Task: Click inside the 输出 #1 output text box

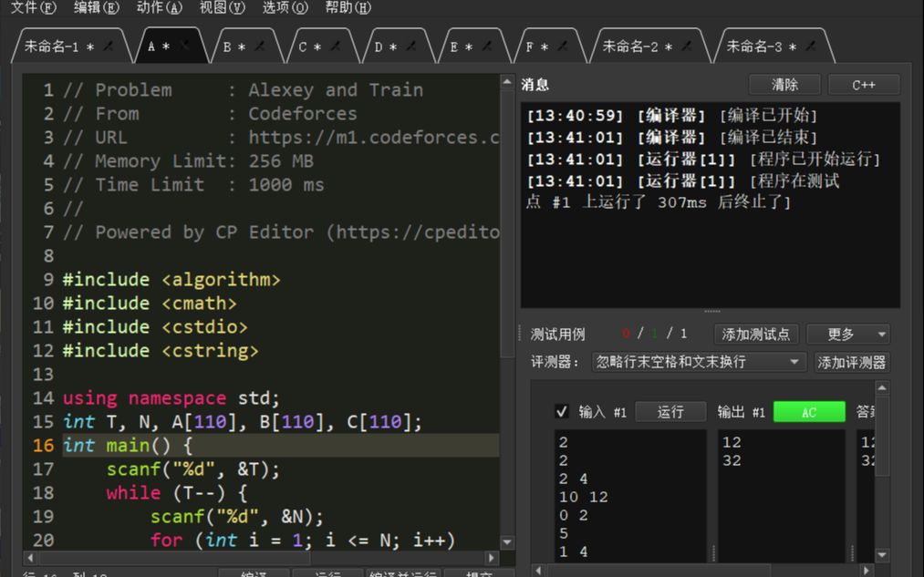Action: [x=782, y=495]
